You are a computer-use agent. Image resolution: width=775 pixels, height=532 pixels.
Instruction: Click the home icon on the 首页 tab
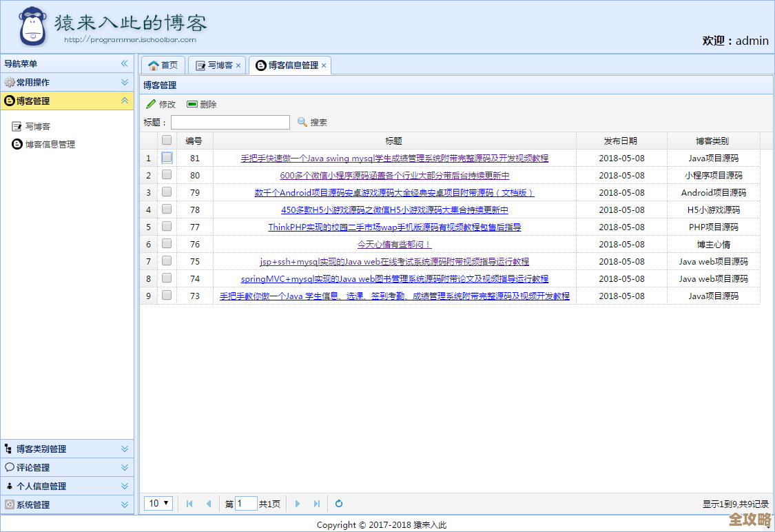pyautogui.click(x=153, y=65)
